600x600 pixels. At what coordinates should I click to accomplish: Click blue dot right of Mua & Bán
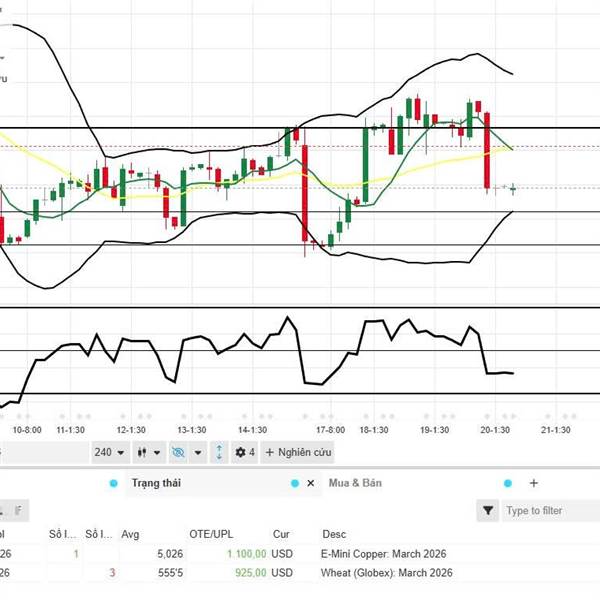click(x=508, y=483)
